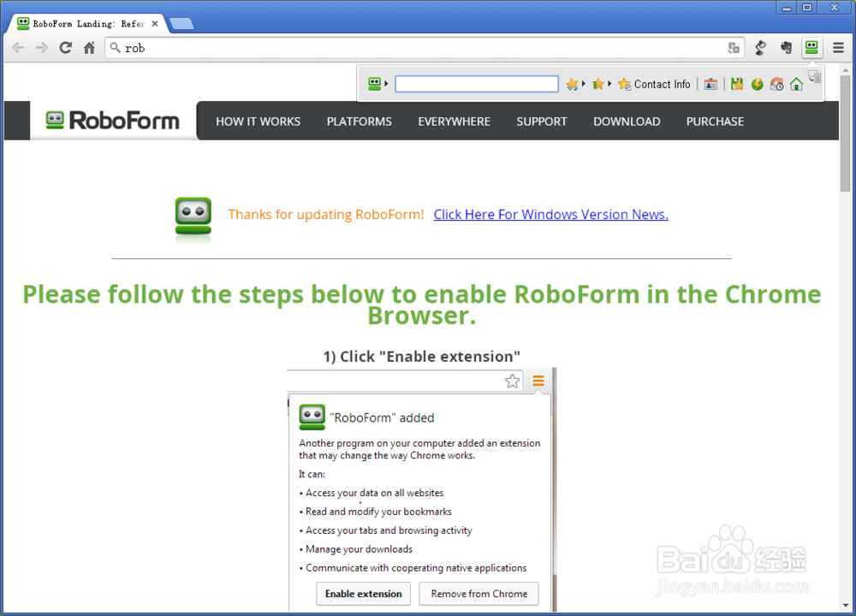Click the Contact Info identity button
This screenshot has width=856, height=616.
(654, 84)
